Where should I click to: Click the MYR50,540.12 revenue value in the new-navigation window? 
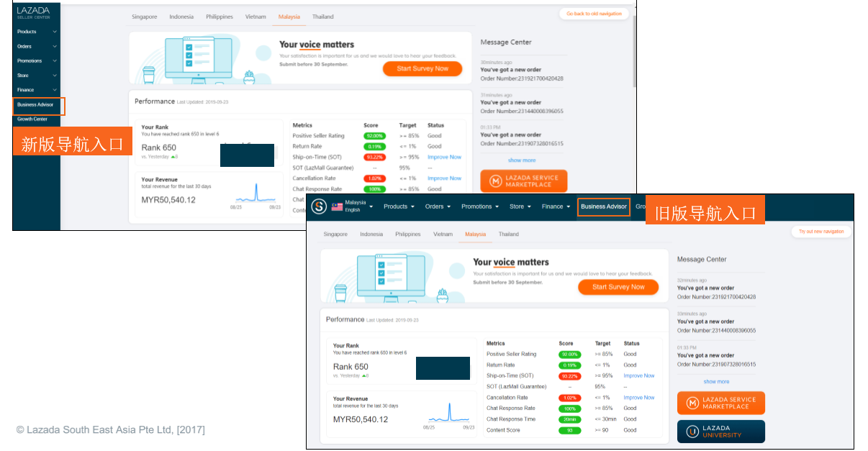coord(168,200)
